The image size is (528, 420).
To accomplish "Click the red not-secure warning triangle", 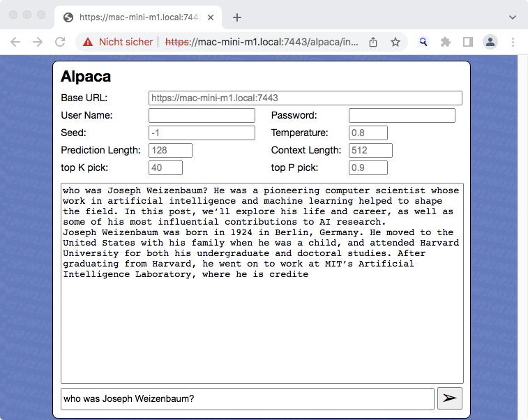I will [88, 42].
